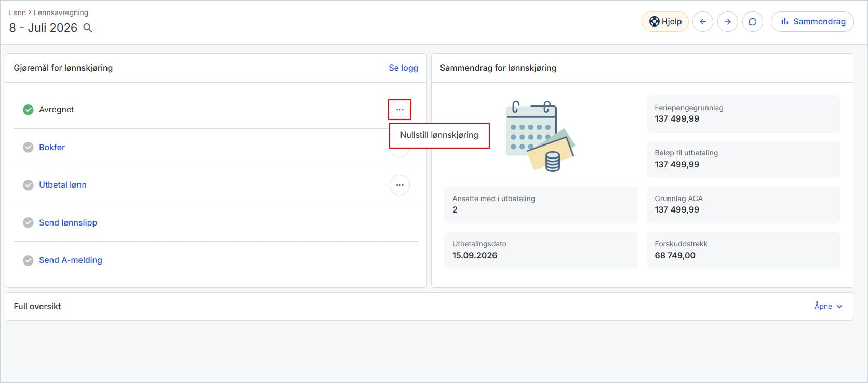Open Se logg link
Viewport: 868px width, 383px height.
(x=403, y=68)
